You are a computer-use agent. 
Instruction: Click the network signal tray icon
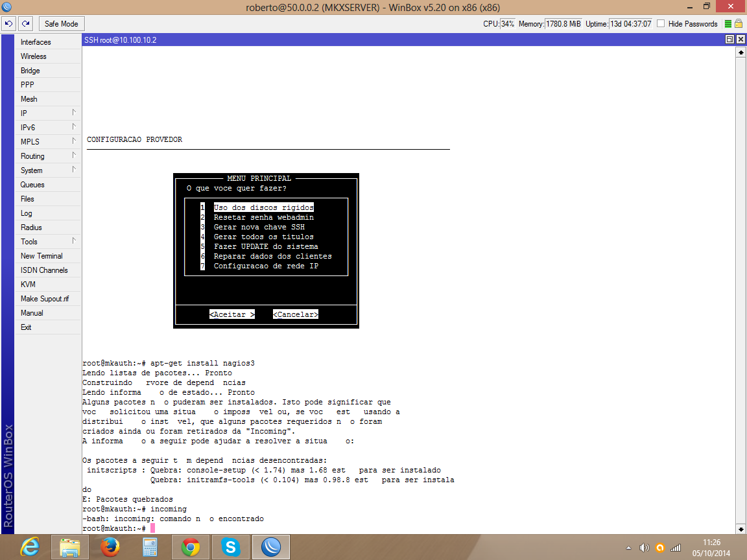point(676,548)
